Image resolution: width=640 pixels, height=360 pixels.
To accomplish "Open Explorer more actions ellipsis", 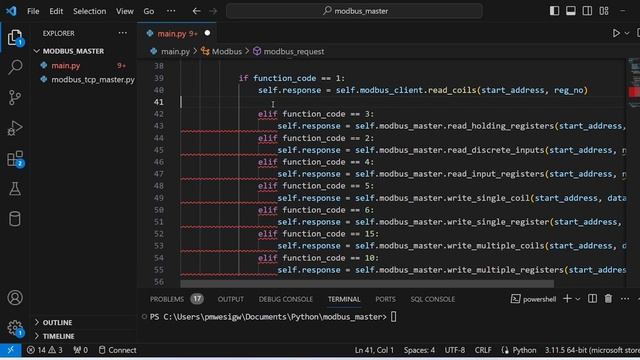I will (x=122, y=33).
